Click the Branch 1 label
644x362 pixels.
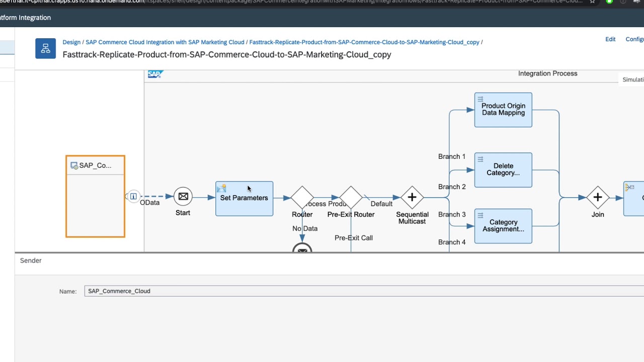point(452,156)
